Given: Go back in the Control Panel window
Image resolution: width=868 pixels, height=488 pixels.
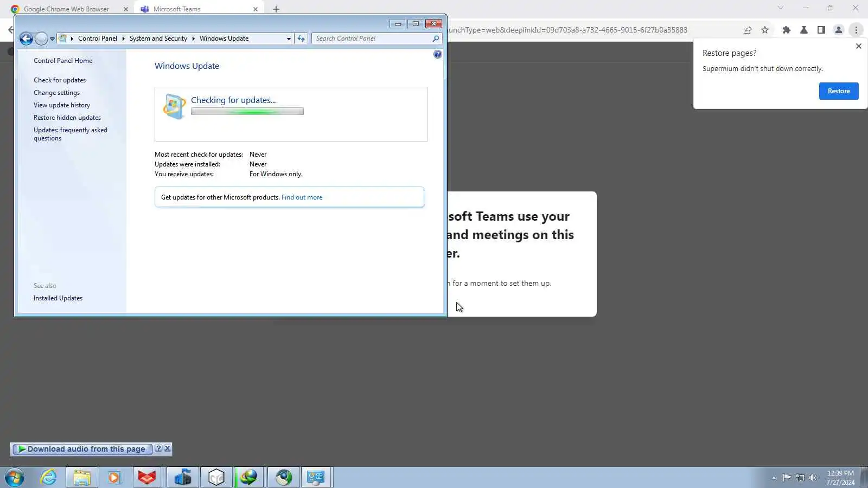Looking at the screenshot, I should [25, 38].
